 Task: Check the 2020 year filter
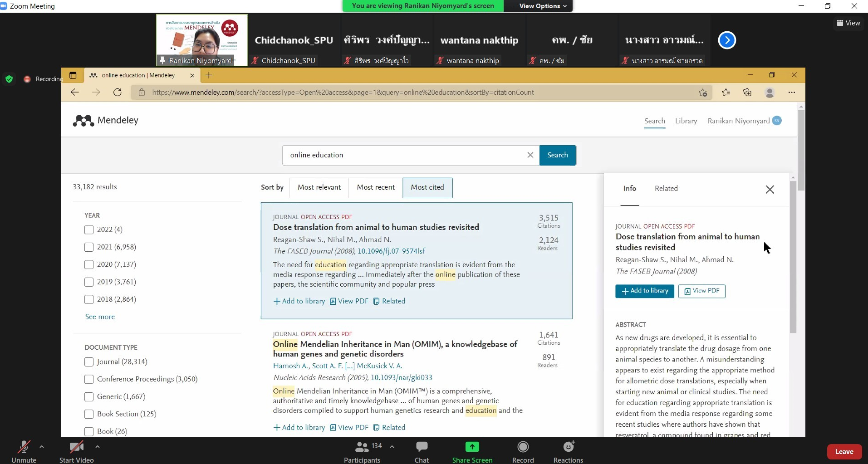[89, 264]
